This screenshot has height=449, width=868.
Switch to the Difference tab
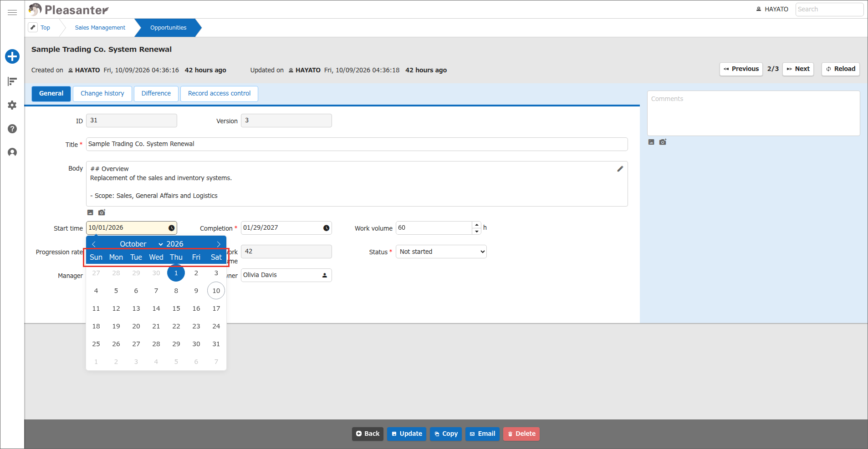tap(156, 94)
